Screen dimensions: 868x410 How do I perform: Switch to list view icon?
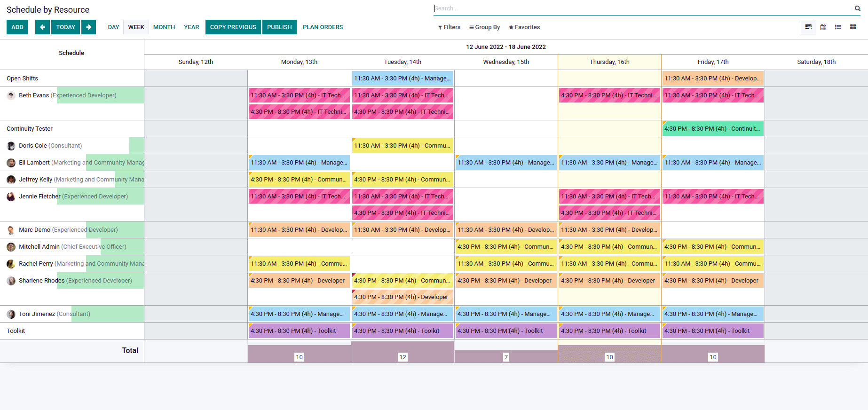pyautogui.click(x=838, y=27)
